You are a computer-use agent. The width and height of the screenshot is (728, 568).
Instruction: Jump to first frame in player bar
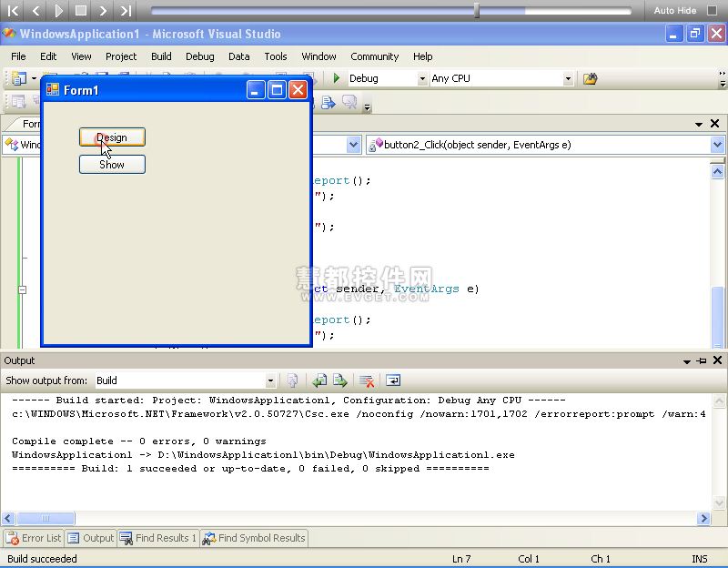pyautogui.click(x=14, y=10)
